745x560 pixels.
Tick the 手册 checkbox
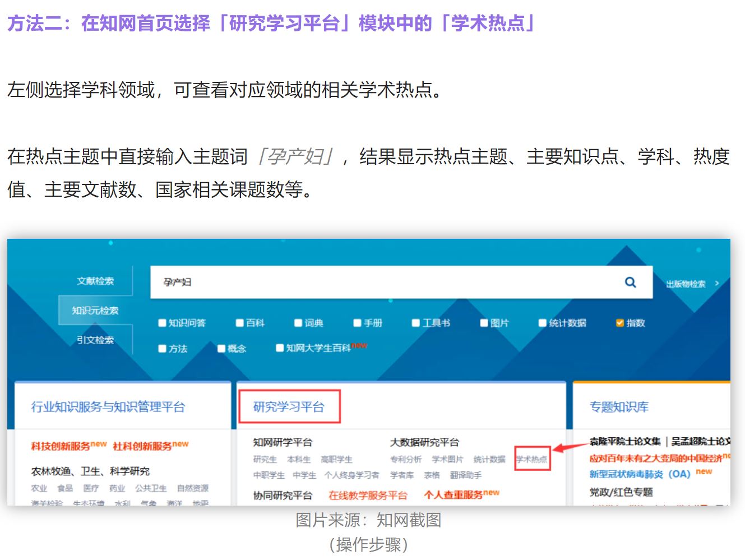pos(358,323)
